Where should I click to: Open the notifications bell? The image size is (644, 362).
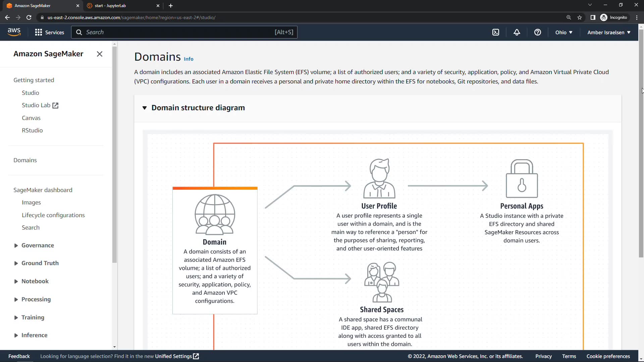tap(517, 32)
